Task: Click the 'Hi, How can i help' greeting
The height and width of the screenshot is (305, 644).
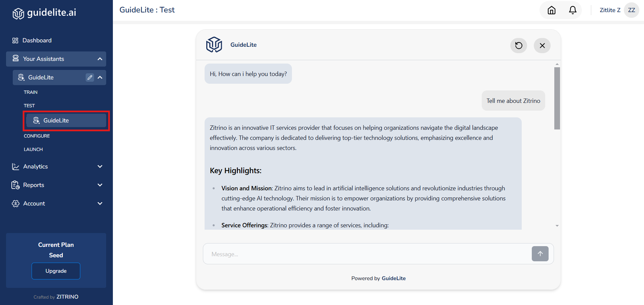Action: click(248, 74)
